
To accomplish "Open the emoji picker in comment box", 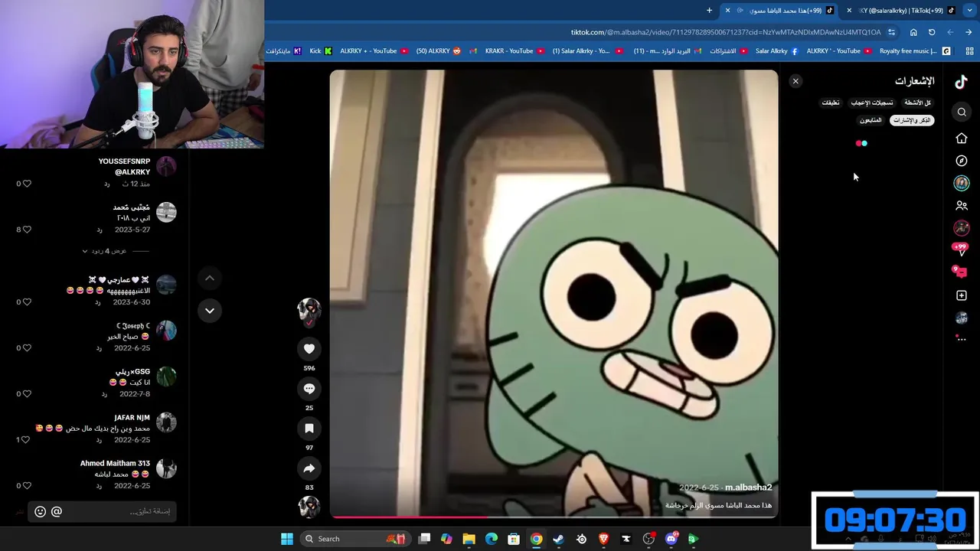I will (x=41, y=511).
